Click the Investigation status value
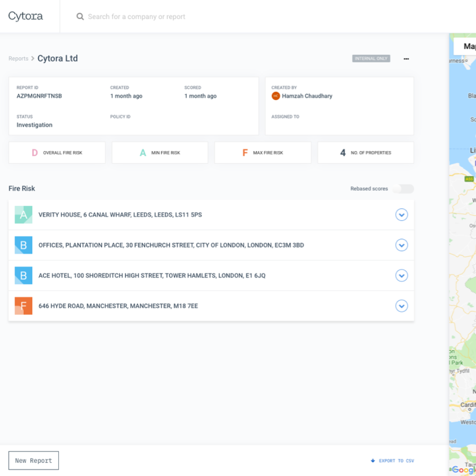The width and height of the screenshot is (476, 476). [35, 125]
